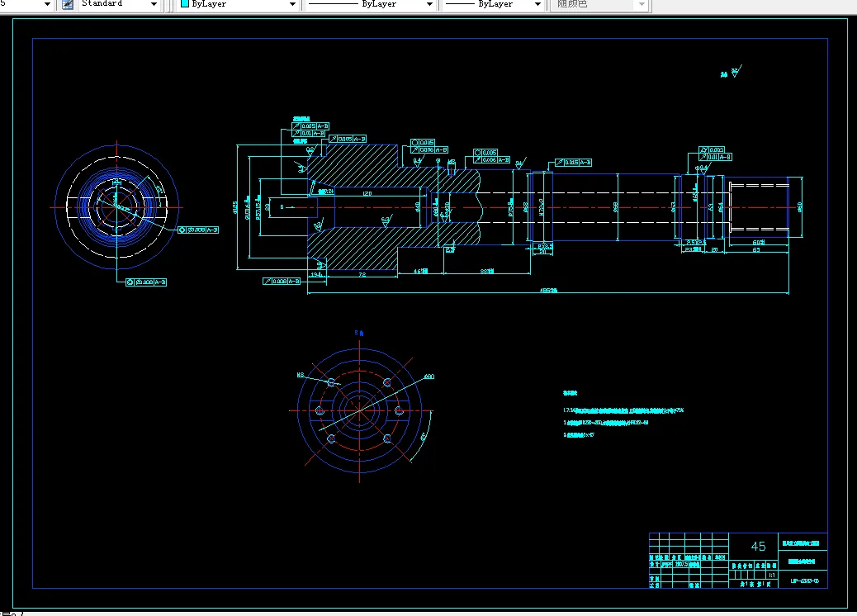
Task: Select the "120" bore length dimension text
Action: 367,193
